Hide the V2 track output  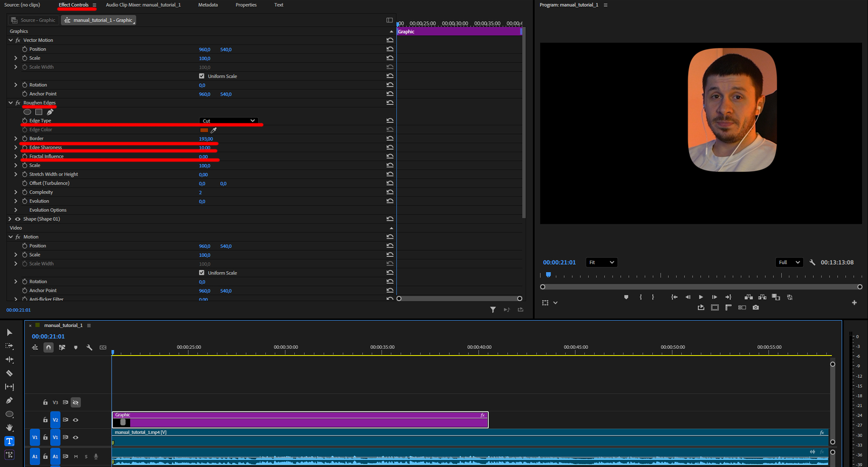click(x=75, y=420)
